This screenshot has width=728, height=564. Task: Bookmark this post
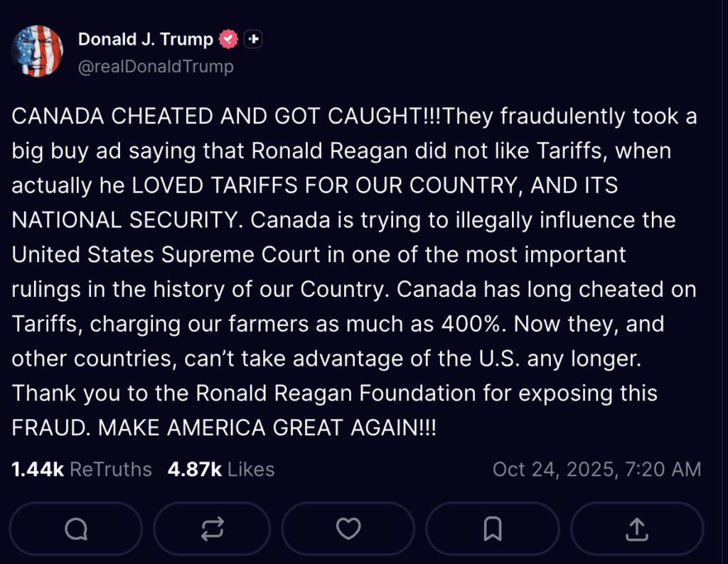[x=492, y=529]
